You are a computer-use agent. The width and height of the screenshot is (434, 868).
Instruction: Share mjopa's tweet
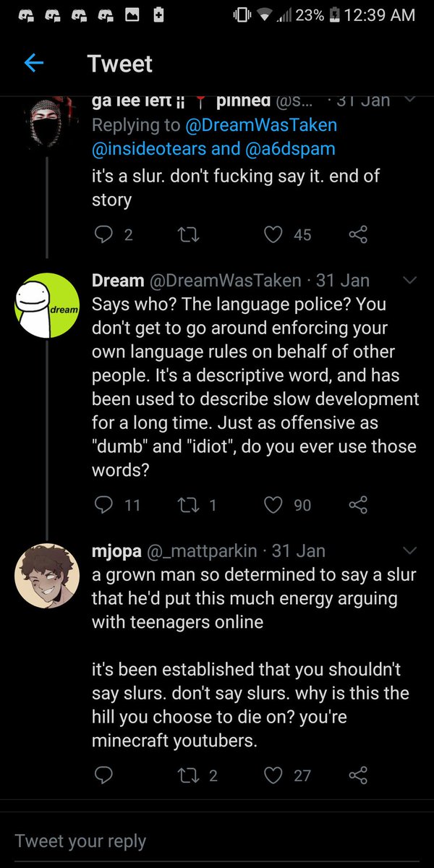click(357, 775)
